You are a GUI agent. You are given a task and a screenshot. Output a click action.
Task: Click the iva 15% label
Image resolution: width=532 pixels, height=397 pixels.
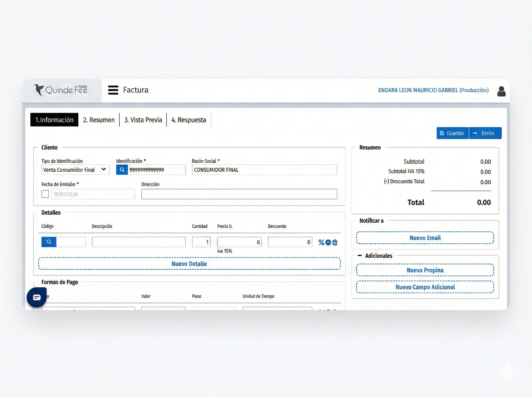[x=225, y=251]
